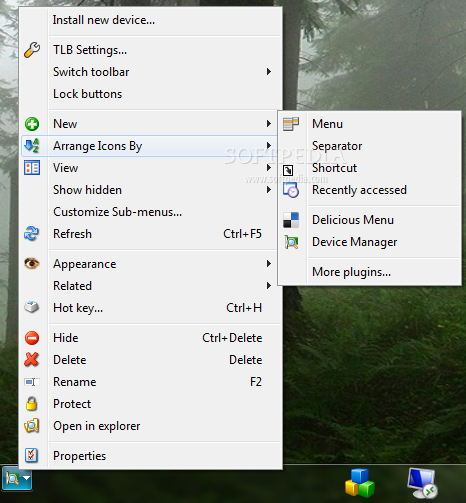Click the Open in explorer text
466x503 pixels.
(97, 426)
